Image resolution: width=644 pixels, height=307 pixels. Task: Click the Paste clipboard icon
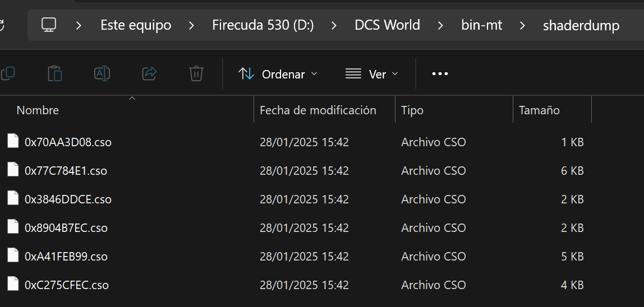tap(54, 74)
